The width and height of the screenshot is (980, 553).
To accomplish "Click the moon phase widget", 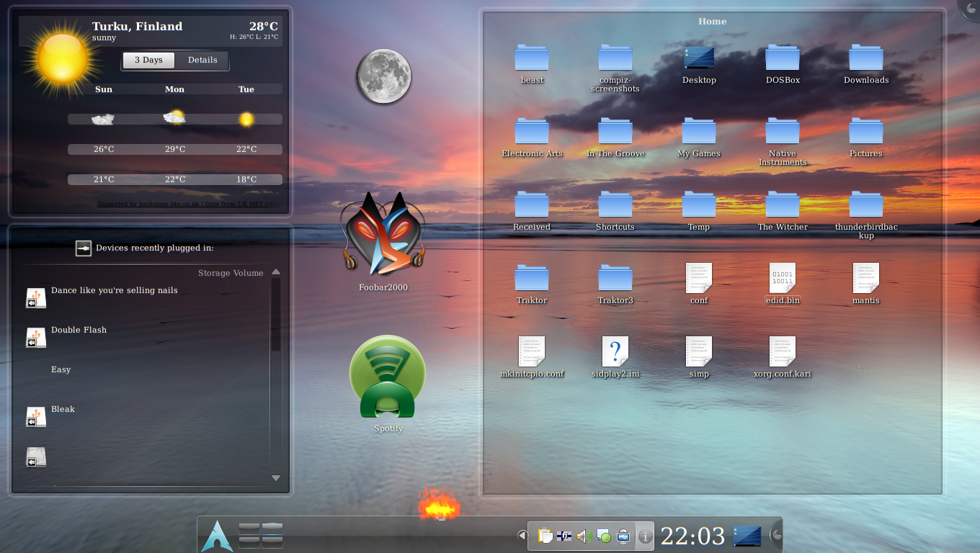I will [384, 76].
